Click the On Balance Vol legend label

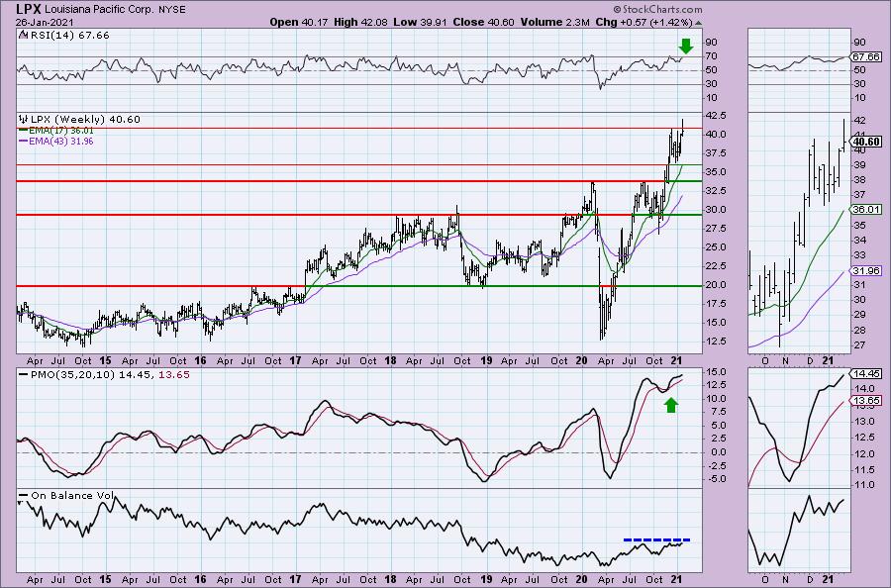coord(72,496)
